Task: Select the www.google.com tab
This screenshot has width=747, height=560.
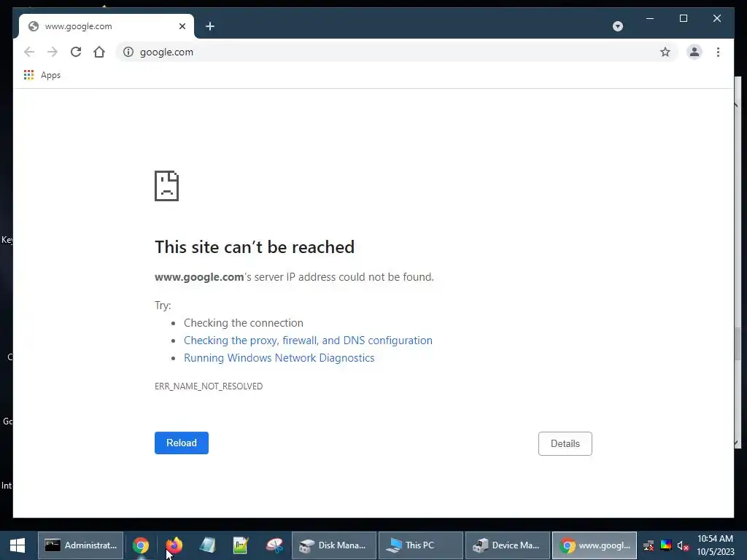Action: (106, 26)
